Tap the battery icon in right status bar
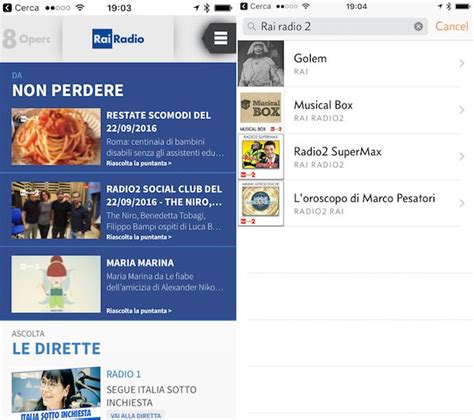The width and height of the screenshot is (474, 420). click(463, 6)
